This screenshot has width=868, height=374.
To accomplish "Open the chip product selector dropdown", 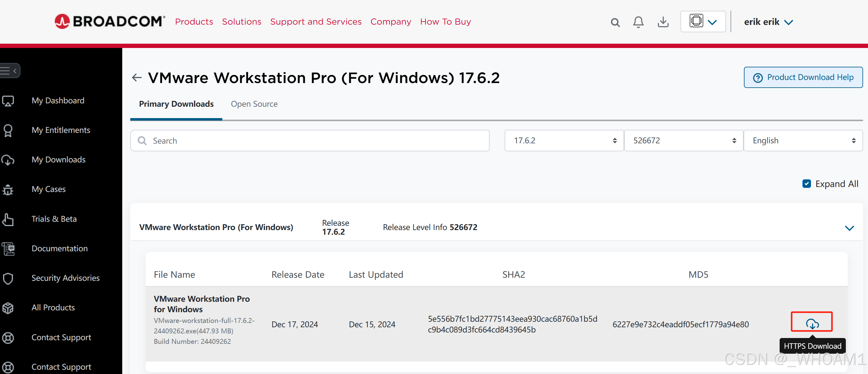I will [703, 22].
